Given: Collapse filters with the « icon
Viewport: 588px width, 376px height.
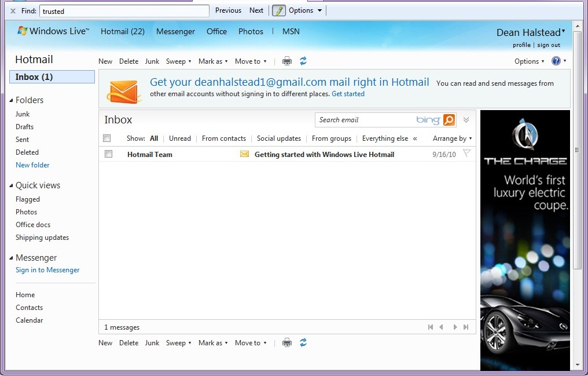Looking at the screenshot, I should click(x=415, y=138).
